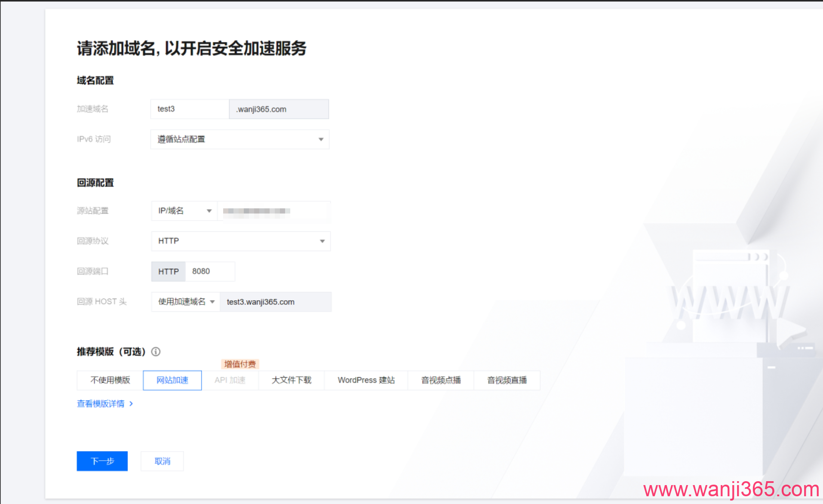Screen dimensions: 823x504
Task: Click the test3.wanji365.com HOST header field
Action: (x=276, y=301)
